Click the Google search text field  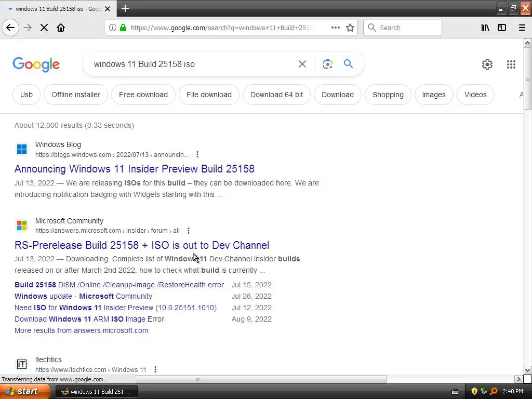click(192, 64)
